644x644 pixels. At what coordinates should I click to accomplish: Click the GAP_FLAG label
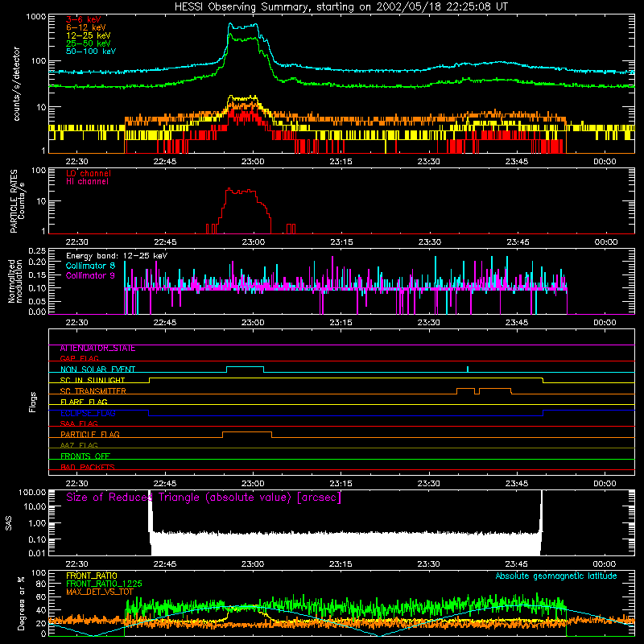[79, 358]
